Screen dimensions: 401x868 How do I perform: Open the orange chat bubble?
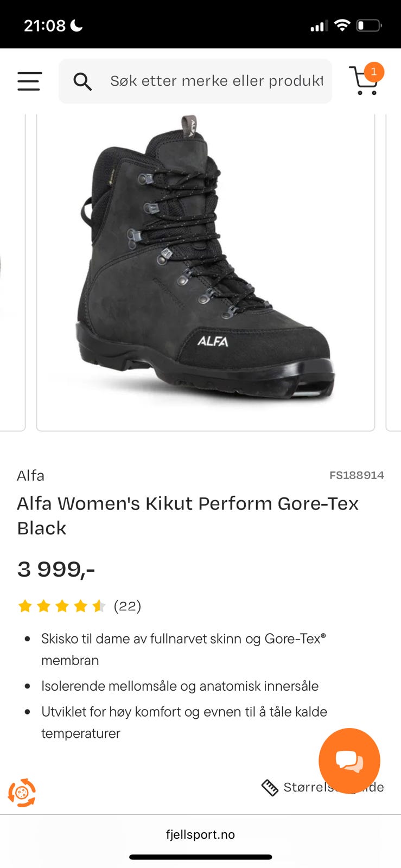point(349,759)
